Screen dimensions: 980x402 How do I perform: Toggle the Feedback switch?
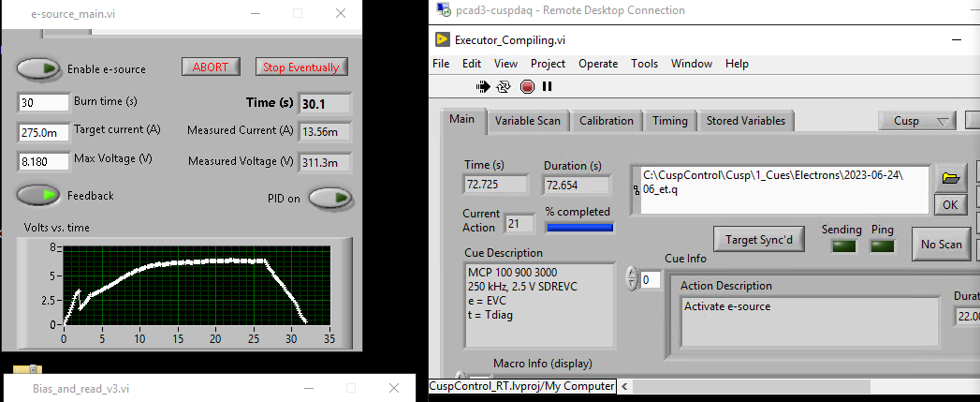(38, 195)
